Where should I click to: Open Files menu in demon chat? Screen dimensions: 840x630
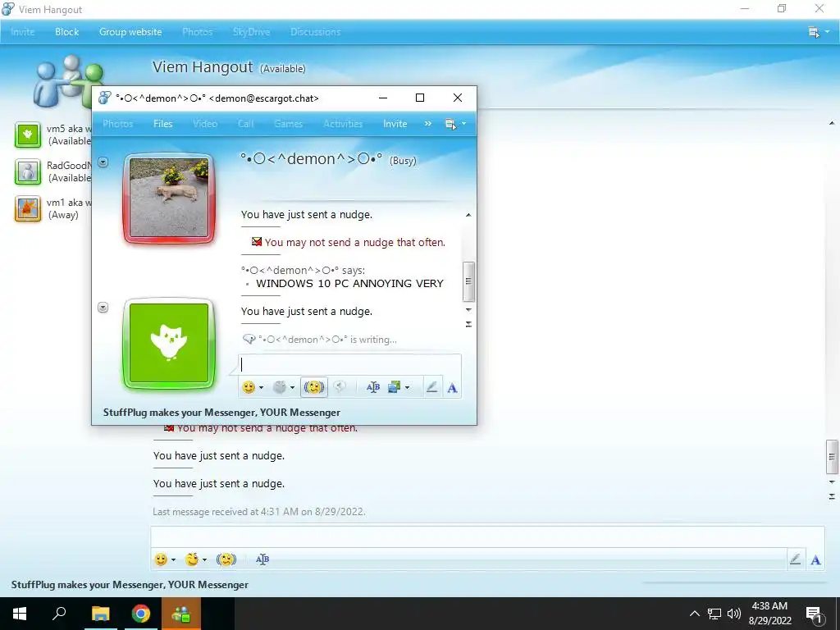163,124
